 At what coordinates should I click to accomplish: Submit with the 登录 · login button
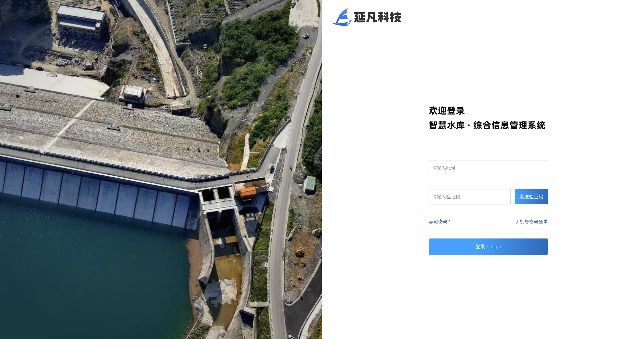pyautogui.click(x=488, y=246)
